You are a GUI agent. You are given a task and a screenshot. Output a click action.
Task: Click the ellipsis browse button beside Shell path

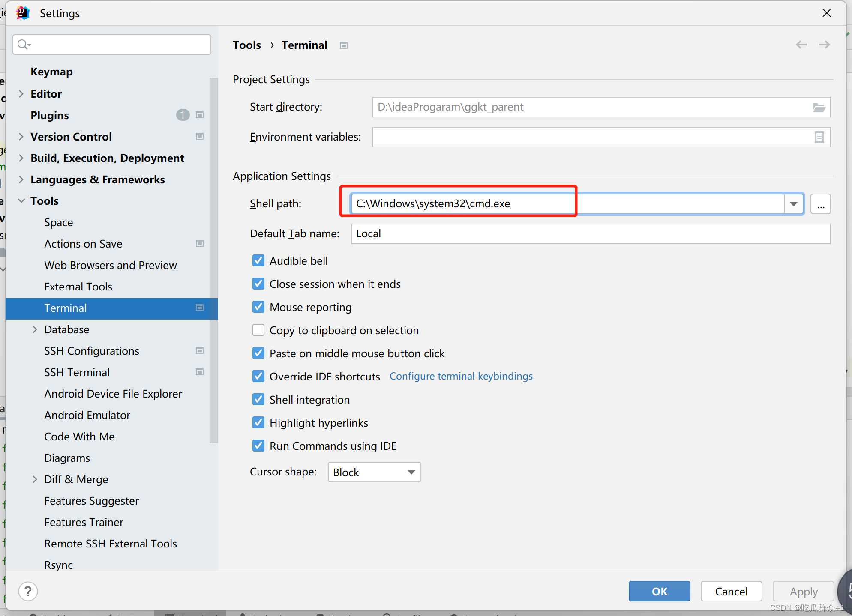click(x=820, y=204)
